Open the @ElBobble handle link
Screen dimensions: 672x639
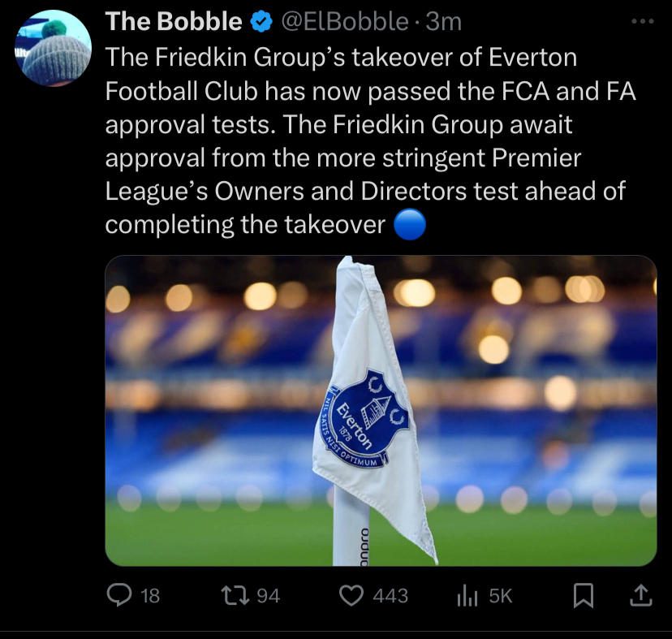click(x=344, y=23)
